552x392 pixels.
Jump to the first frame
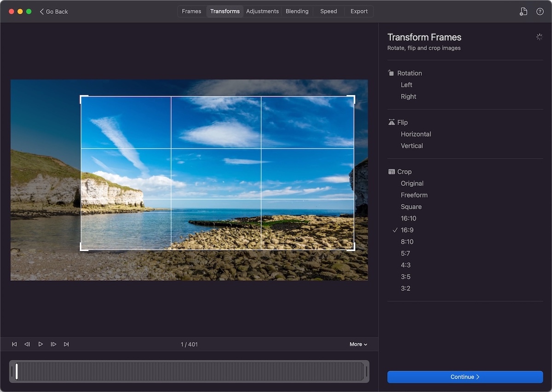click(14, 344)
